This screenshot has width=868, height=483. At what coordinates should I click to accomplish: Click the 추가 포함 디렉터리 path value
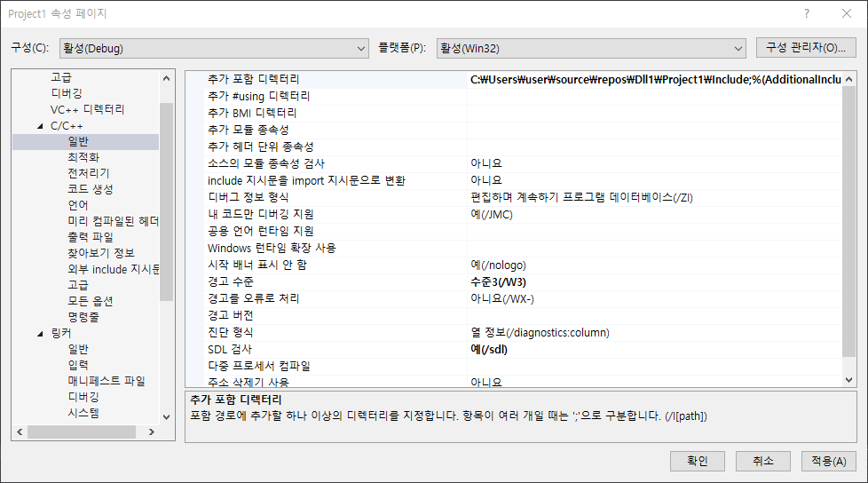pos(655,80)
